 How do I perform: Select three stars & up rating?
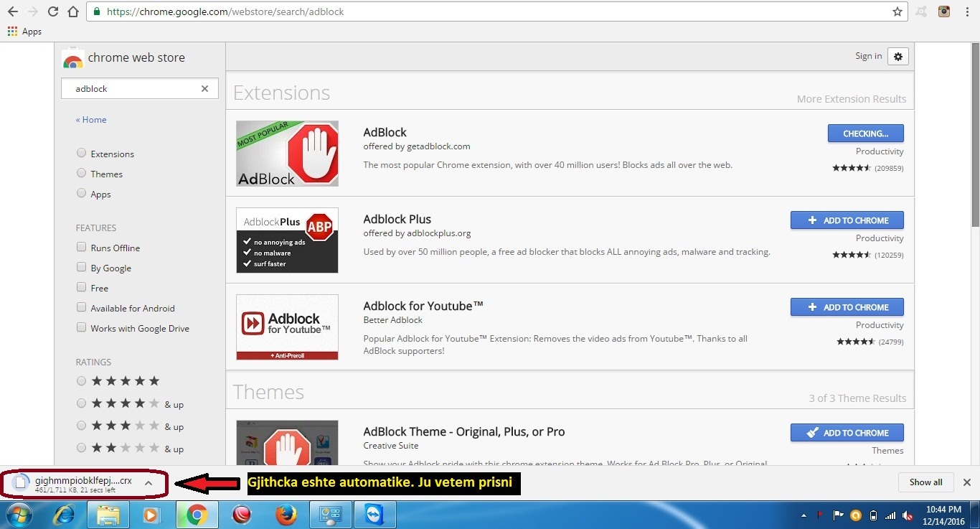(x=82, y=426)
